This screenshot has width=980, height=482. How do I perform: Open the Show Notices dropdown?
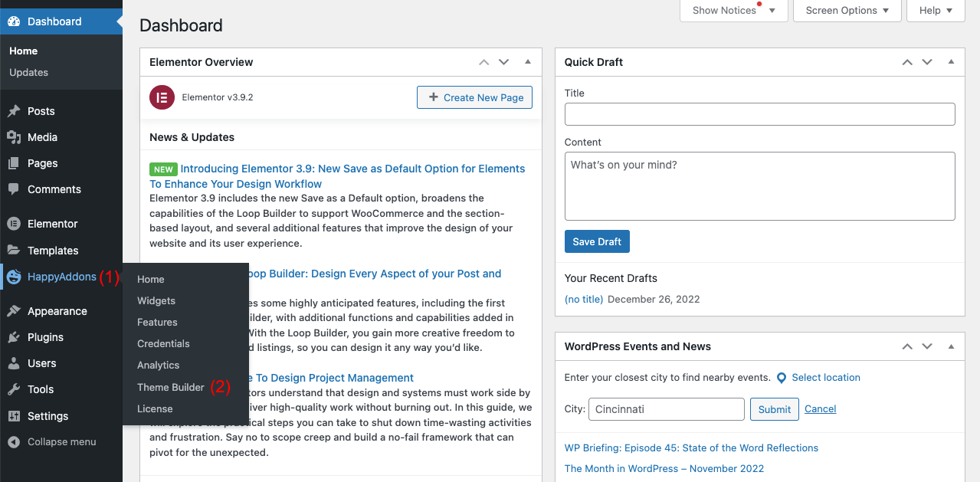coord(733,11)
